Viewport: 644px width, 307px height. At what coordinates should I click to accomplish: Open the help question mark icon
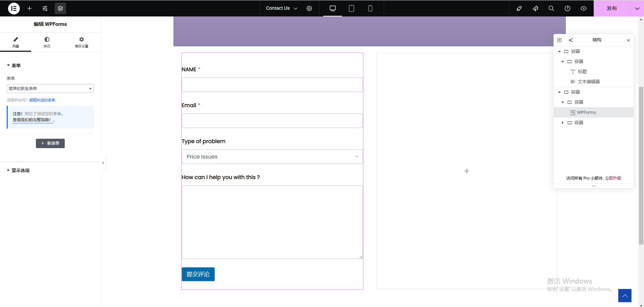click(567, 8)
